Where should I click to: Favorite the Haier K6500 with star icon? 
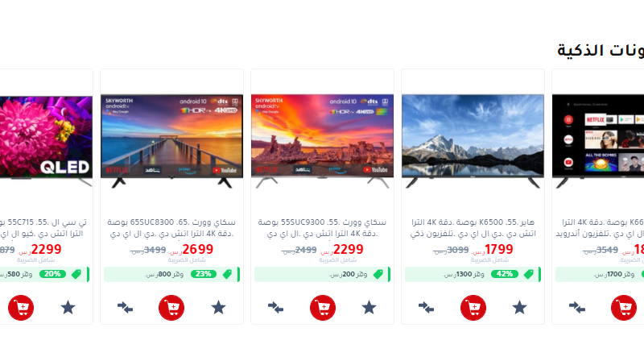pos(519,308)
